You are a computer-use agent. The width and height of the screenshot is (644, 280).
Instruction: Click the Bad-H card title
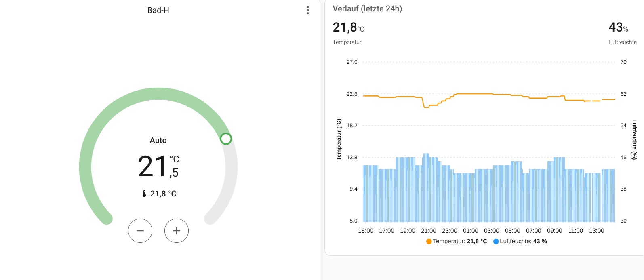coord(158,10)
